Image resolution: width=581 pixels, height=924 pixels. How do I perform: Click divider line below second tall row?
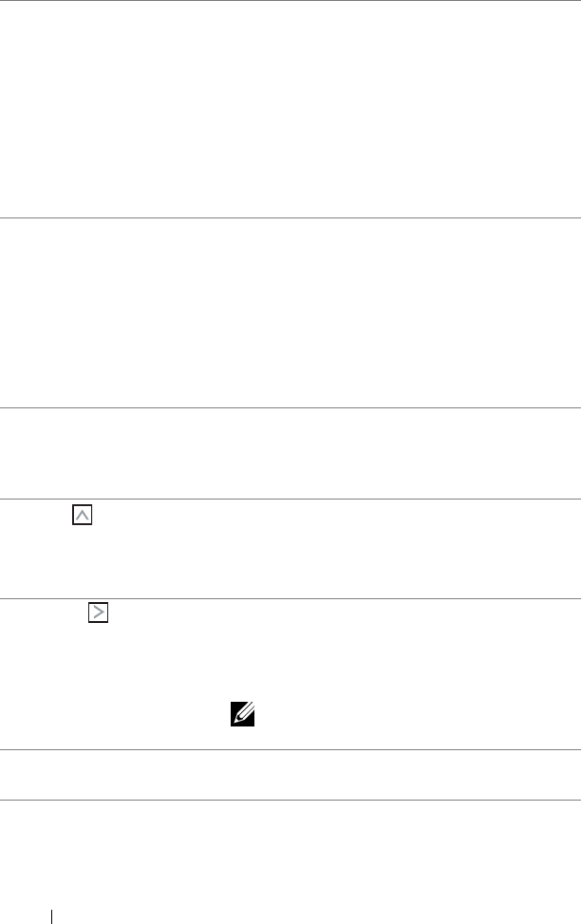[290, 409]
